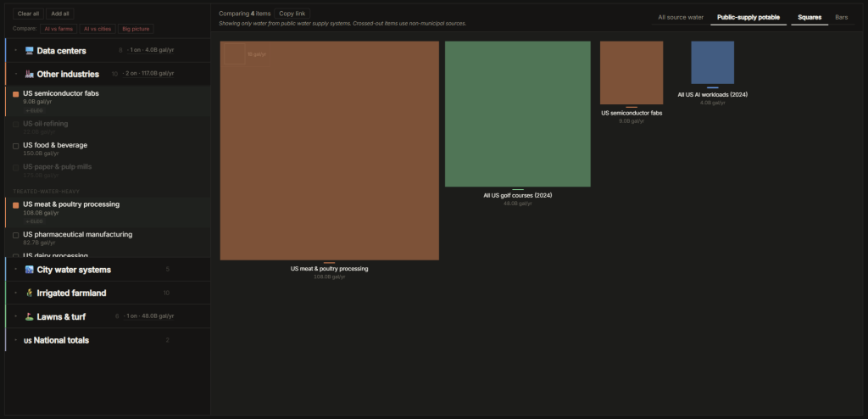Switch to All source water tab
This screenshot has height=419, width=868.
tap(680, 17)
